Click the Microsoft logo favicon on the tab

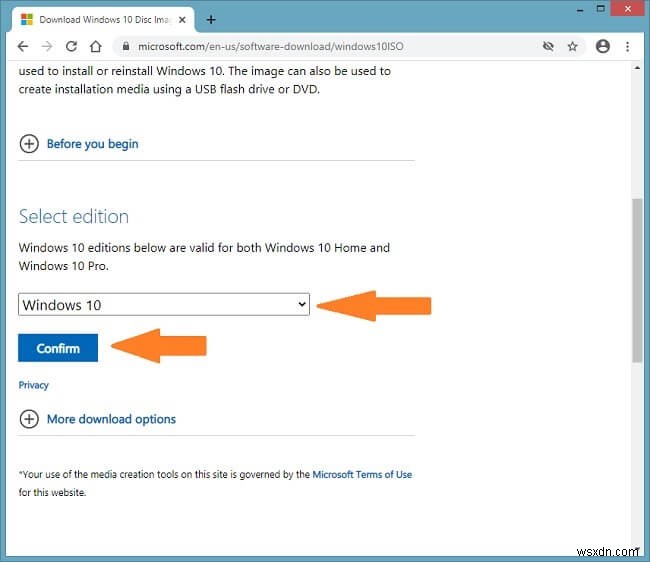click(x=27, y=19)
